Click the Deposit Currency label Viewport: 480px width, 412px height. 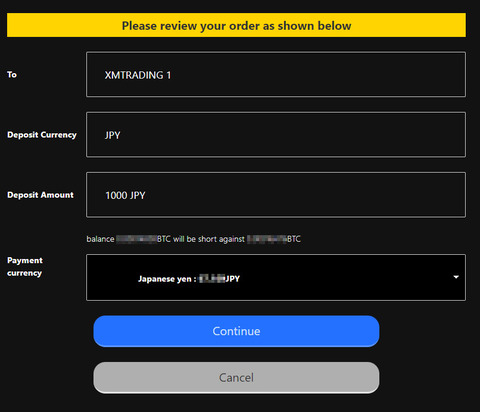click(x=42, y=135)
